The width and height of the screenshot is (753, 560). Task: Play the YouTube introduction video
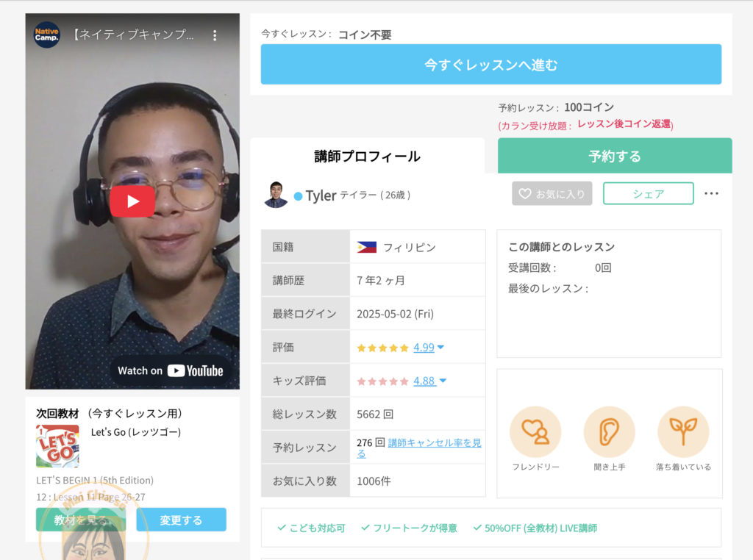tap(132, 201)
